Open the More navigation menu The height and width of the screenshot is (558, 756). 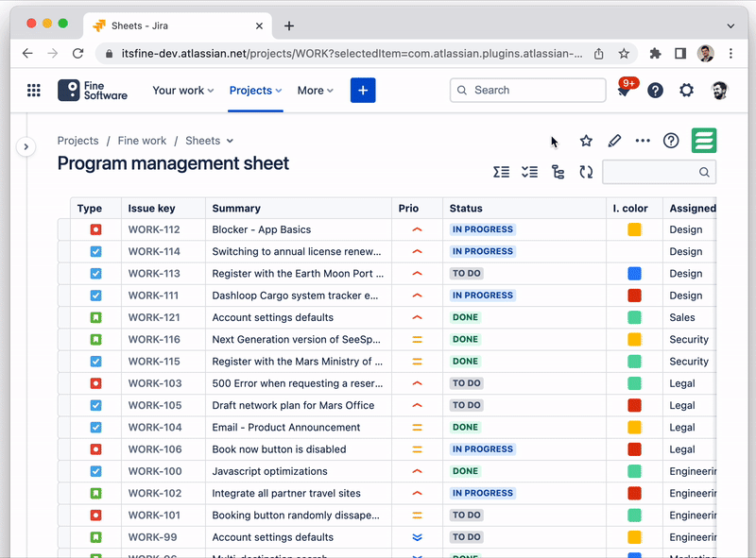tap(315, 91)
